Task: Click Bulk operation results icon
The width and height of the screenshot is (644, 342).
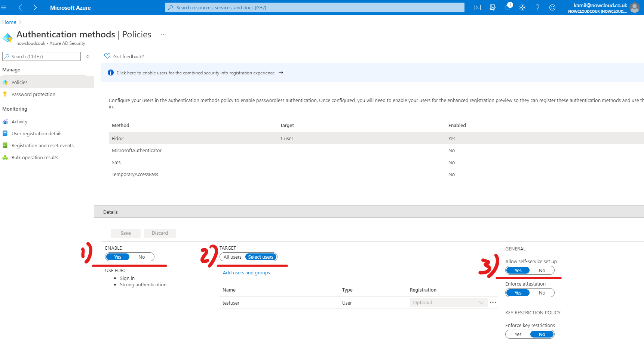Action: (5, 157)
